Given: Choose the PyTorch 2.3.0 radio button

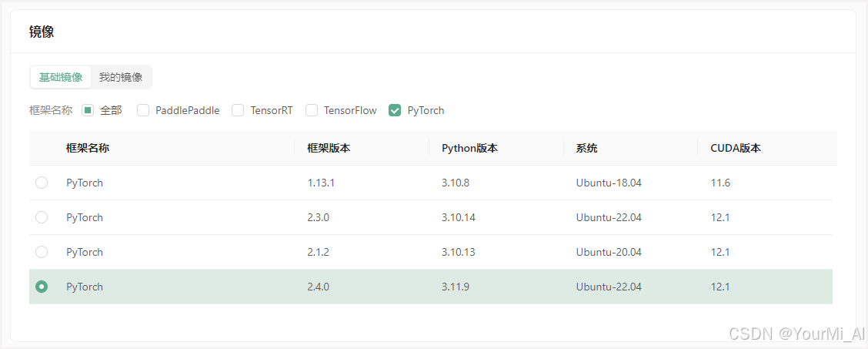Looking at the screenshot, I should click(42, 217).
